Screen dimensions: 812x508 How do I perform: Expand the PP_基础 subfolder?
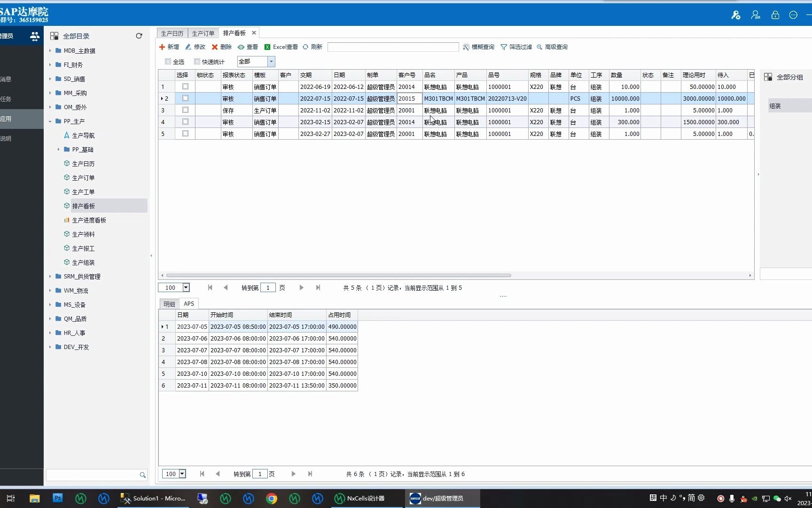pos(58,150)
